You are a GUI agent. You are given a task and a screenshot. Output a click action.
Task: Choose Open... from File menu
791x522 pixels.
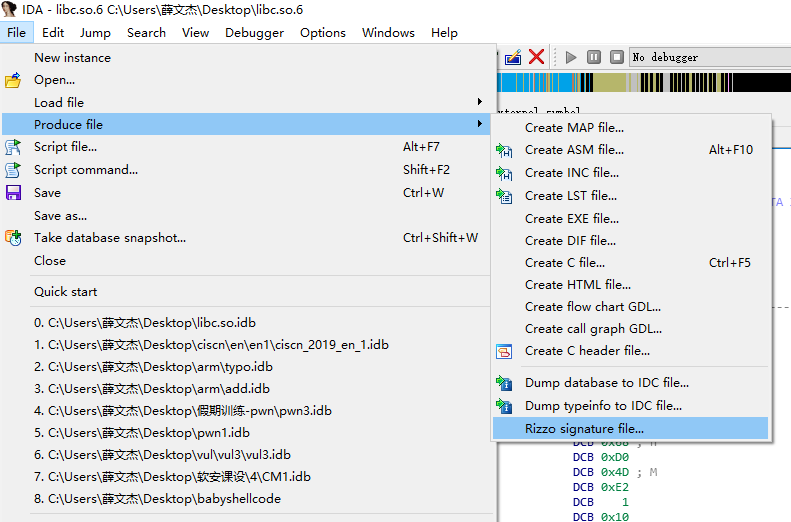click(x=246, y=80)
